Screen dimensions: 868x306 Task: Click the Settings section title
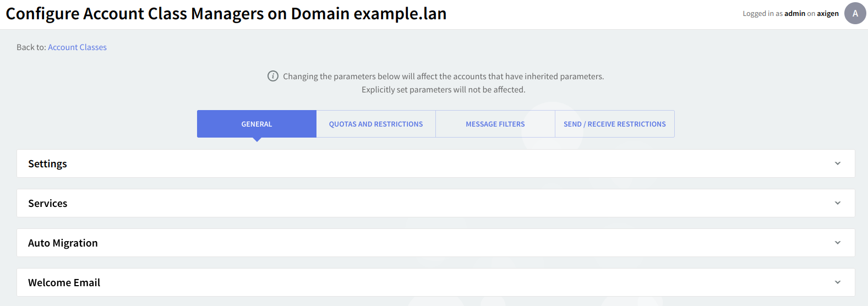click(47, 164)
